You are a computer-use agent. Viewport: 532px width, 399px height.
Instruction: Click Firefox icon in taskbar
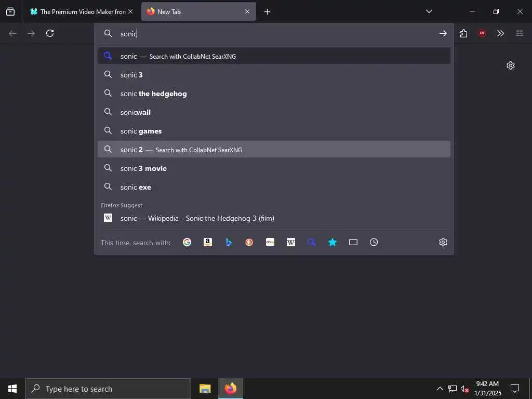coord(230,389)
